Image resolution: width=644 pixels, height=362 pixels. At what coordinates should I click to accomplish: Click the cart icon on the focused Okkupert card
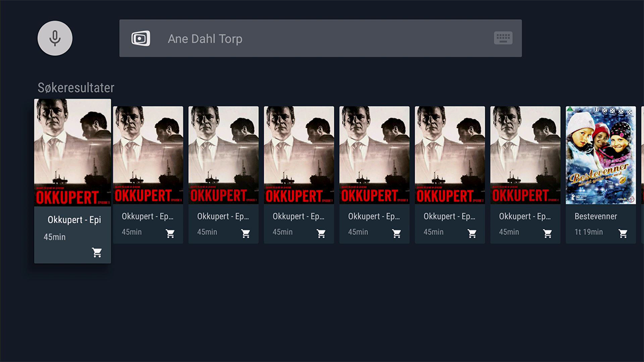(x=97, y=252)
